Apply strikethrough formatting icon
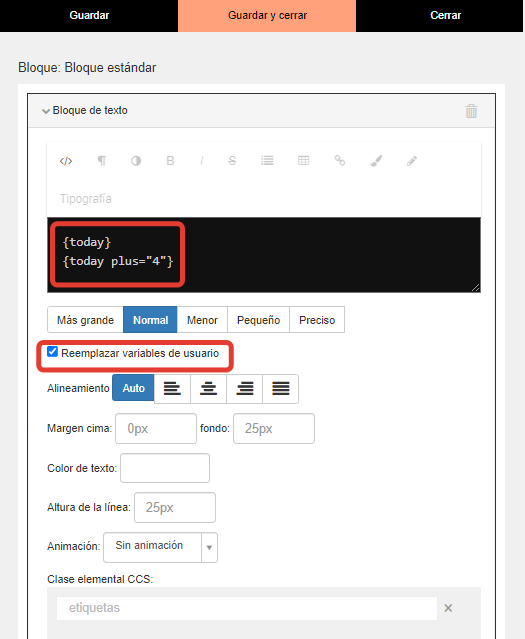The image size is (525, 639). coord(232,161)
